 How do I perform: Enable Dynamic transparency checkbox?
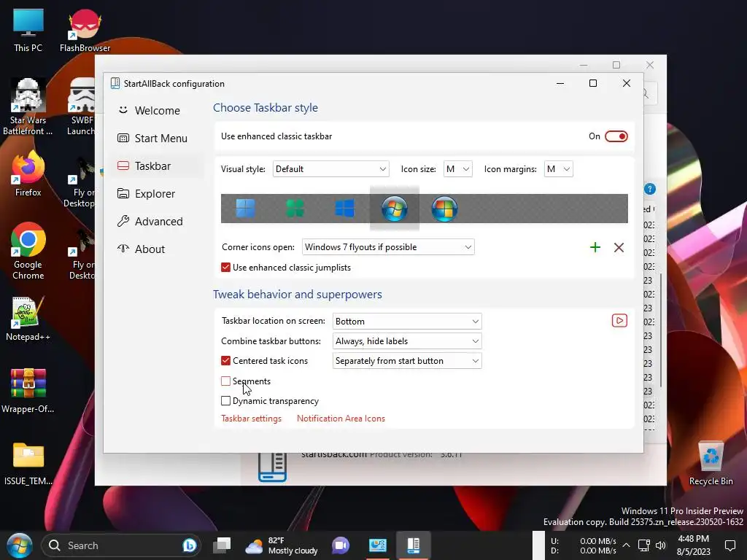(226, 401)
